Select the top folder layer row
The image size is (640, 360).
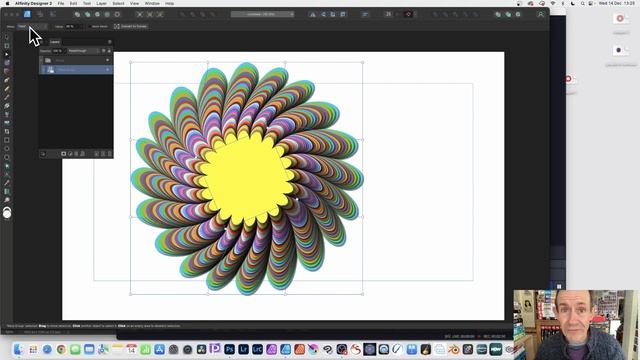76,60
